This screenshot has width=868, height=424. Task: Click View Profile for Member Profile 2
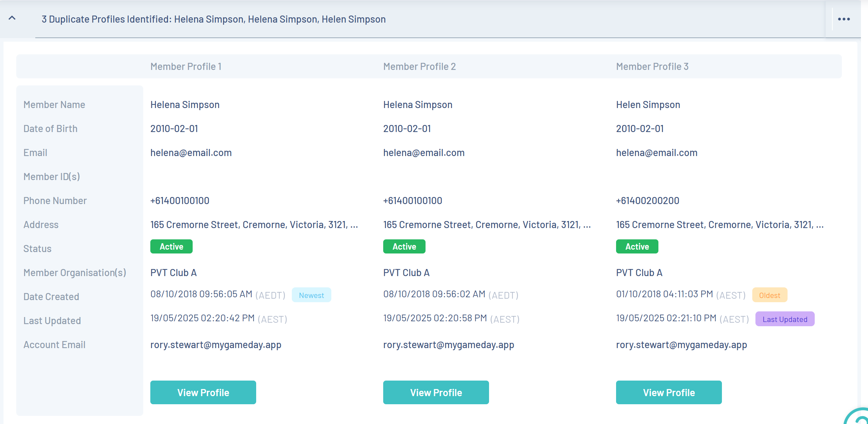click(x=436, y=392)
